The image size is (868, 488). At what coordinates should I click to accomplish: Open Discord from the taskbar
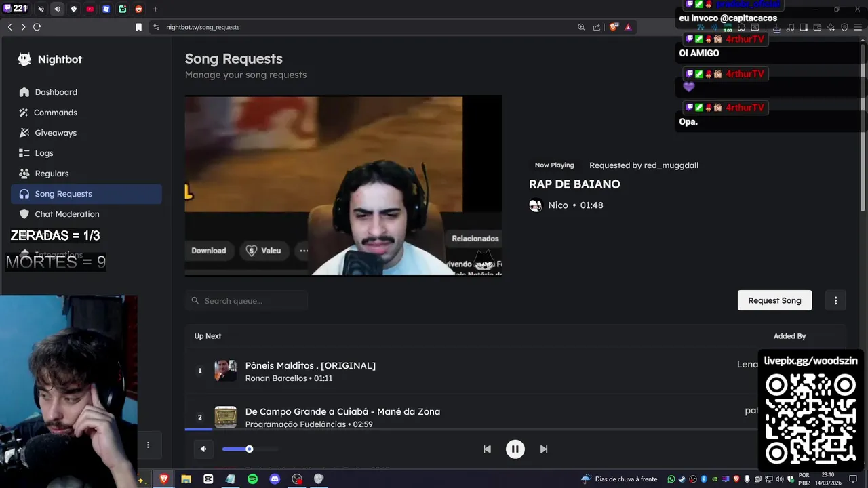pyautogui.click(x=275, y=479)
